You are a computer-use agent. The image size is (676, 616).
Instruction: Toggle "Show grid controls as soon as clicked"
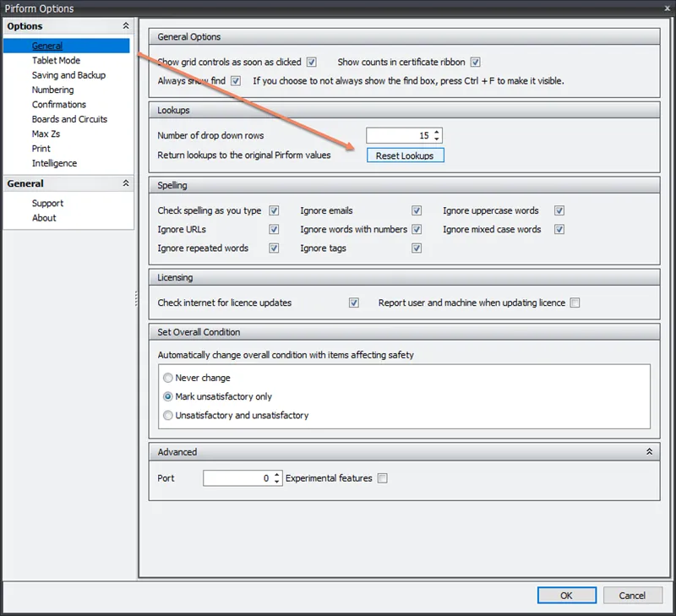pos(312,62)
